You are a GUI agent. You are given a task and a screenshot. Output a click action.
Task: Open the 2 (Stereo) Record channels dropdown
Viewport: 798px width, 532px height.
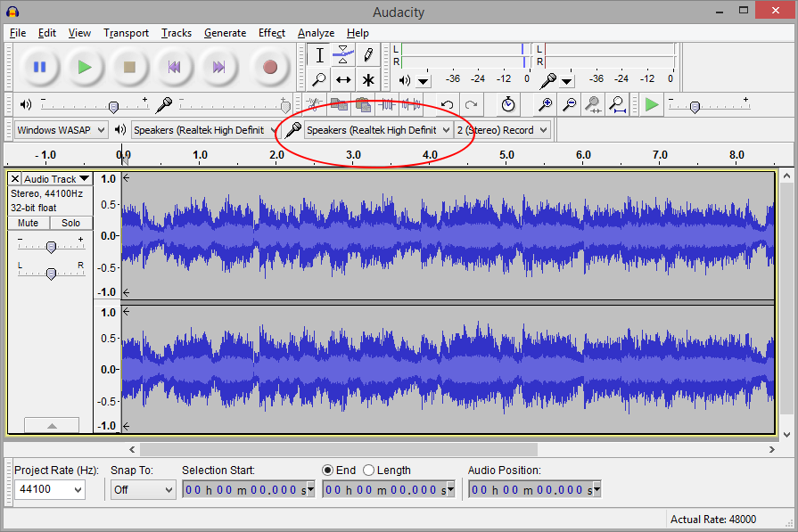pyautogui.click(x=502, y=130)
